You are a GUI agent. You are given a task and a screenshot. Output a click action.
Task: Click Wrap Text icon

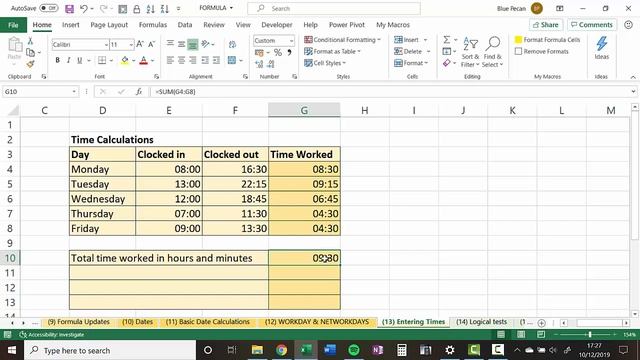tap(232, 44)
